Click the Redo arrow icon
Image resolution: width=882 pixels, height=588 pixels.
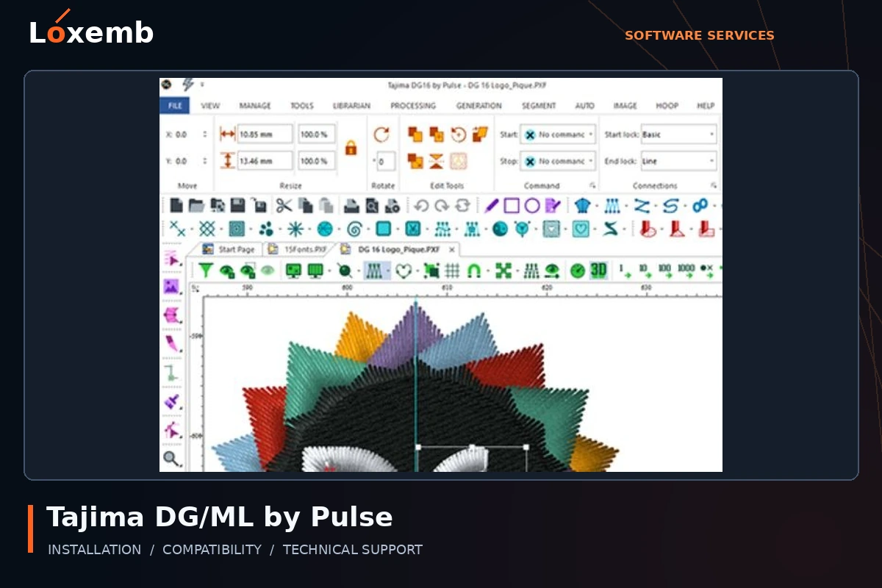442,206
